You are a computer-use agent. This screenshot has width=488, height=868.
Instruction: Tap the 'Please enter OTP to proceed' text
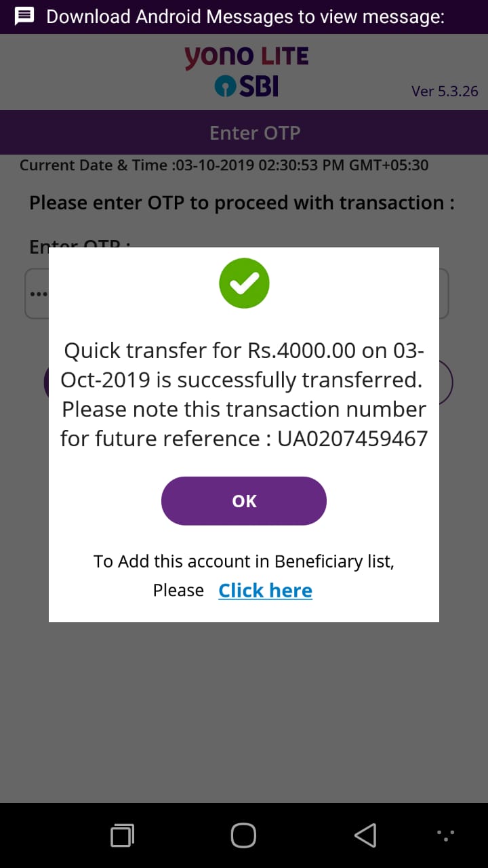242,203
